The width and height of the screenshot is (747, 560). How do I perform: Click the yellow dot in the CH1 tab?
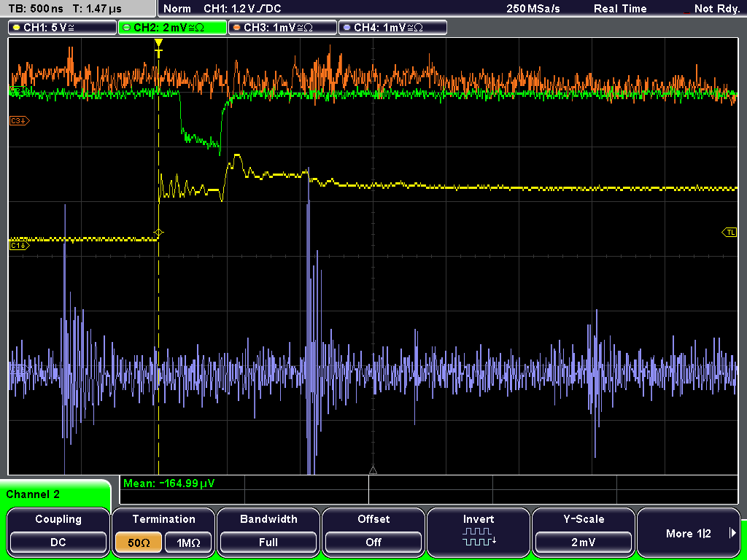click(16, 28)
